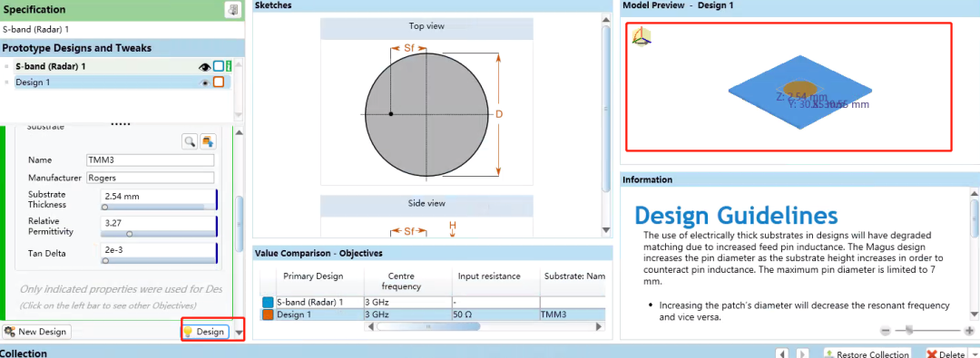Zoom in Information text with plus icon

(969, 331)
